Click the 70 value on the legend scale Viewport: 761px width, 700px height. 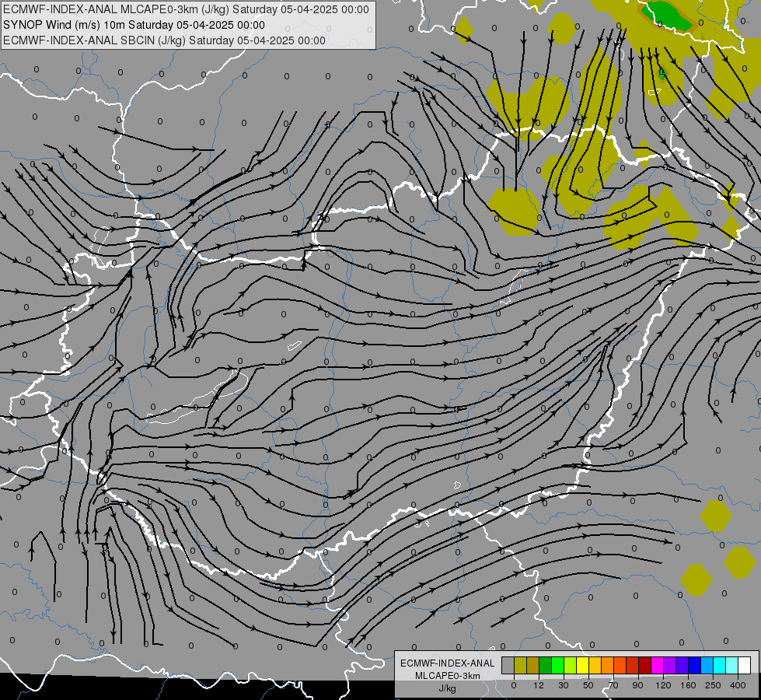click(613, 685)
